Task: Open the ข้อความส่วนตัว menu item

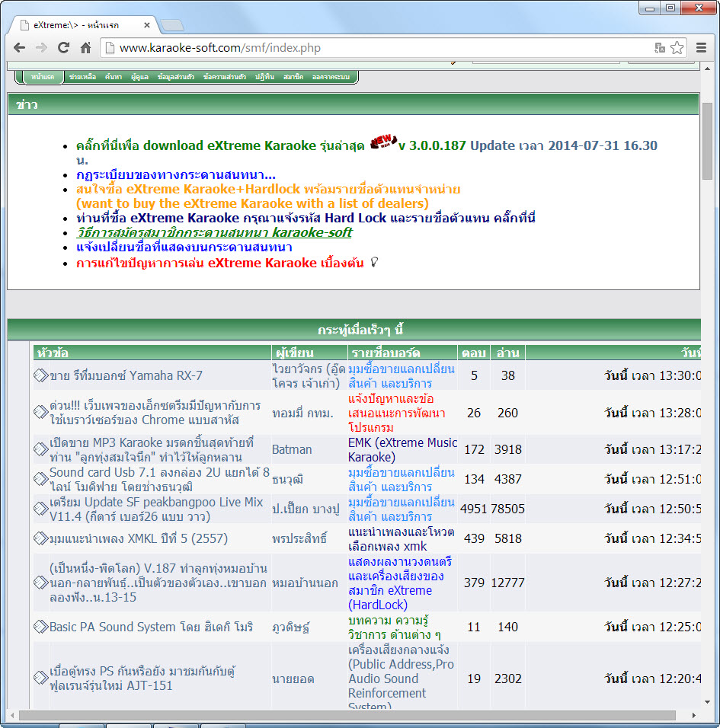Action: coord(224,77)
